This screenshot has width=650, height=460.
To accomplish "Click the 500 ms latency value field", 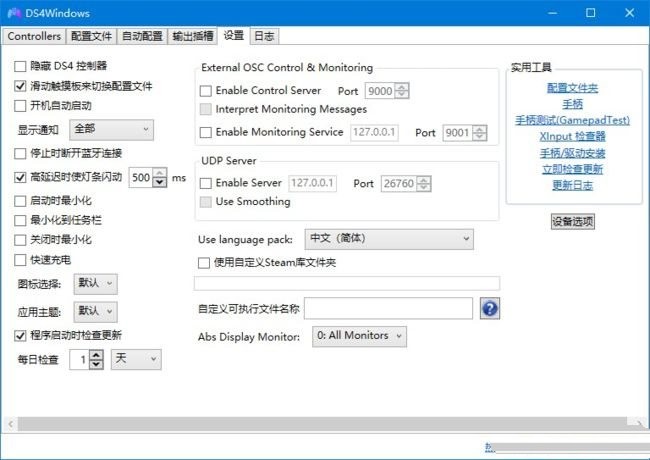I will [x=141, y=178].
